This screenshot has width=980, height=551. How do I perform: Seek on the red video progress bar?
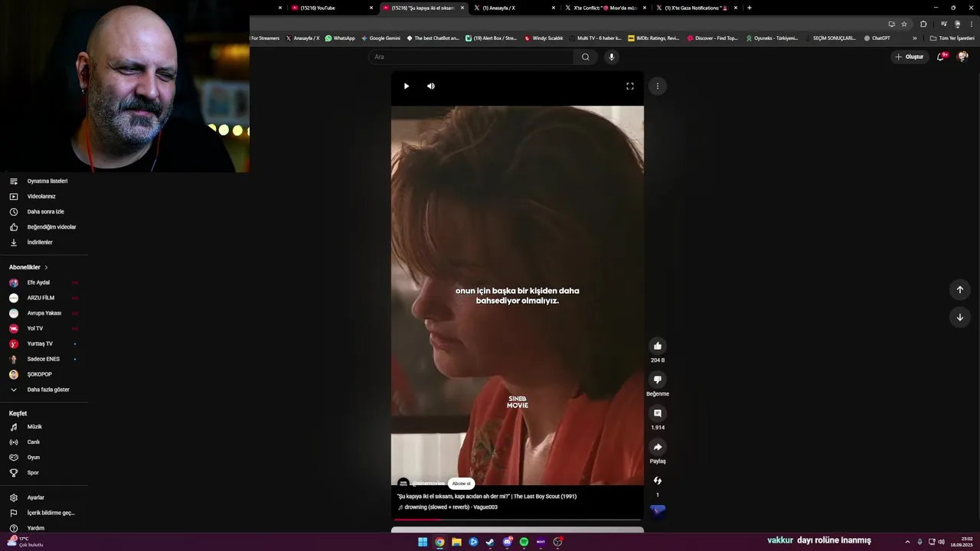[518, 520]
